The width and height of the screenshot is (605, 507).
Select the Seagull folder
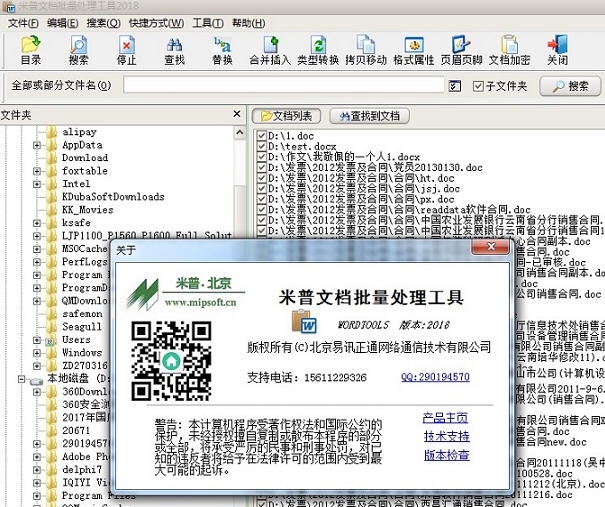[x=82, y=327]
